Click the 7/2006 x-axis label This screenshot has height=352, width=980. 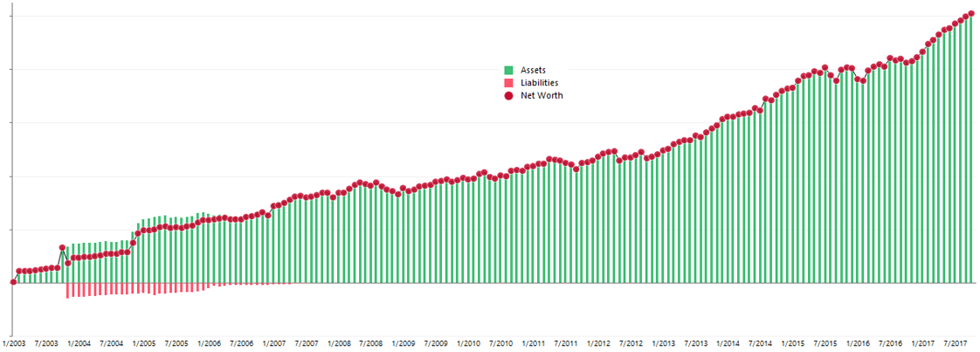click(x=241, y=344)
